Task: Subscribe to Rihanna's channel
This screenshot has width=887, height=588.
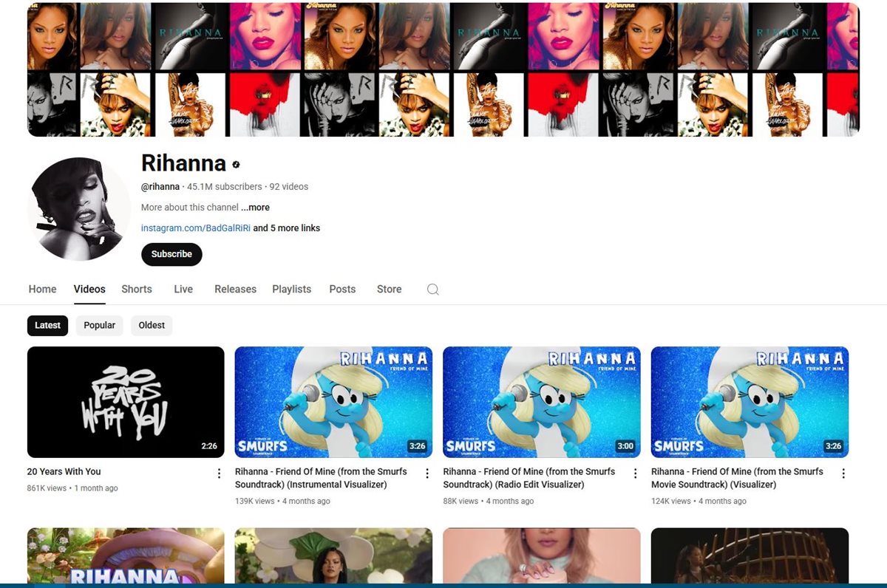Action: (x=171, y=254)
